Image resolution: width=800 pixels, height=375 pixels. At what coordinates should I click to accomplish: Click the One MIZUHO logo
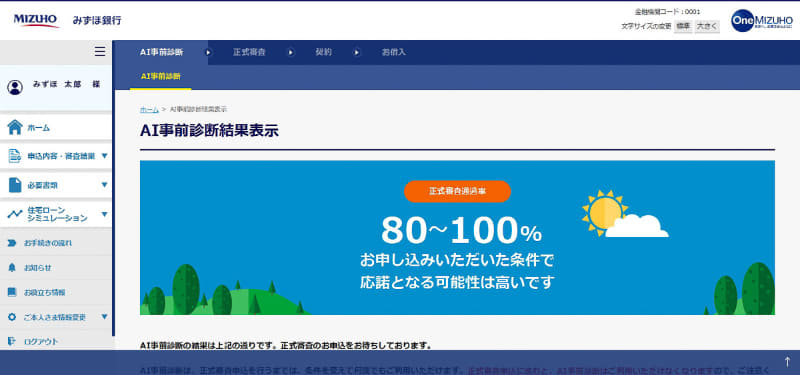coord(762,21)
